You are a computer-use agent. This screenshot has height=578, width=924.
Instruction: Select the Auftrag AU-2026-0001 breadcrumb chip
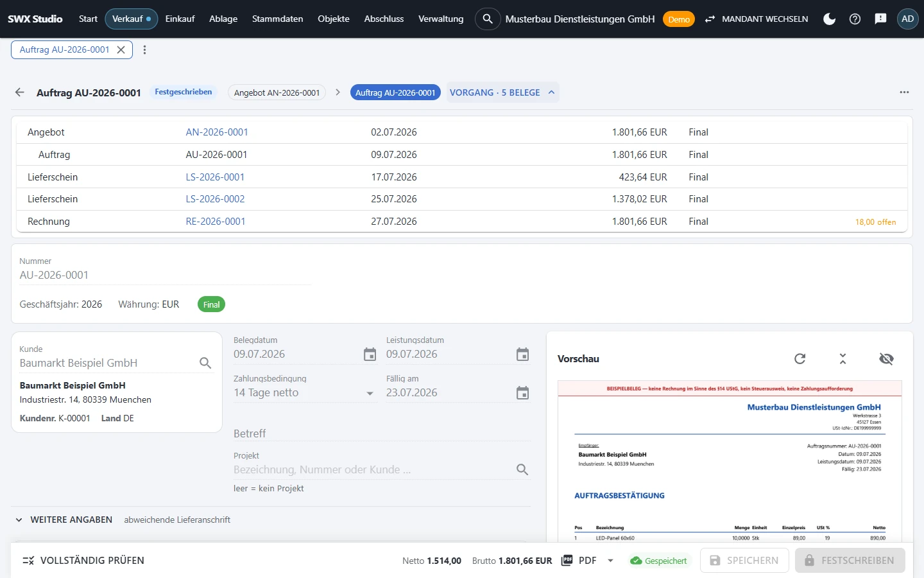(395, 92)
